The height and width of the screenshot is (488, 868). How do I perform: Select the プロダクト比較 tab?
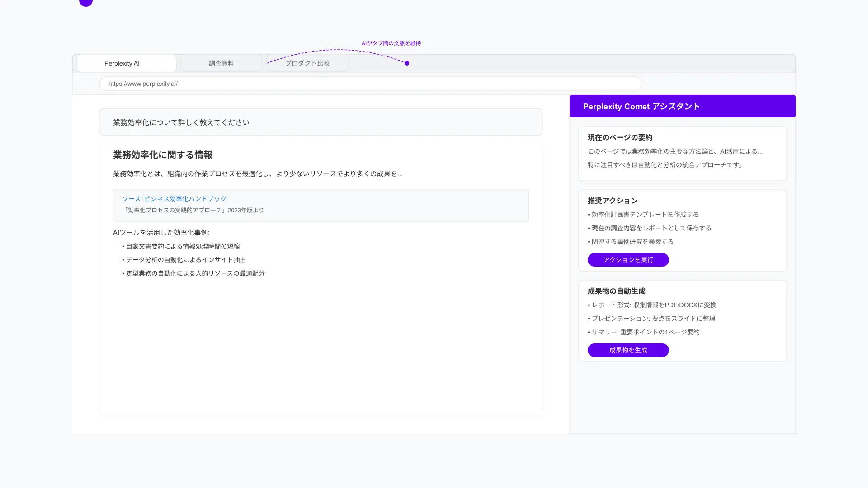(307, 63)
